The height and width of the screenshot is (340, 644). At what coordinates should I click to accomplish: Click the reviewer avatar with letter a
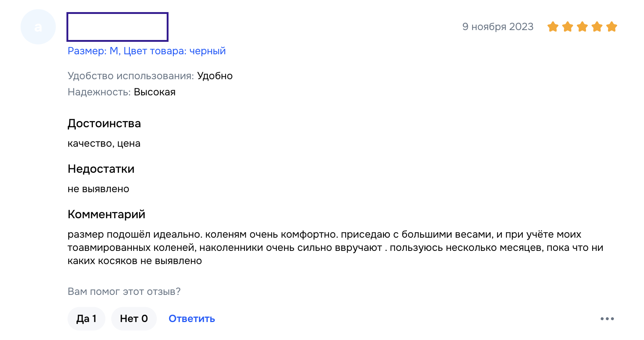tap(38, 27)
